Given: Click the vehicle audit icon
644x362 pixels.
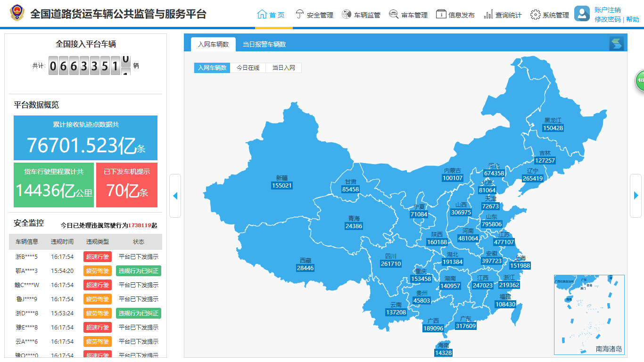Looking at the screenshot, I should [x=394, y=14].
